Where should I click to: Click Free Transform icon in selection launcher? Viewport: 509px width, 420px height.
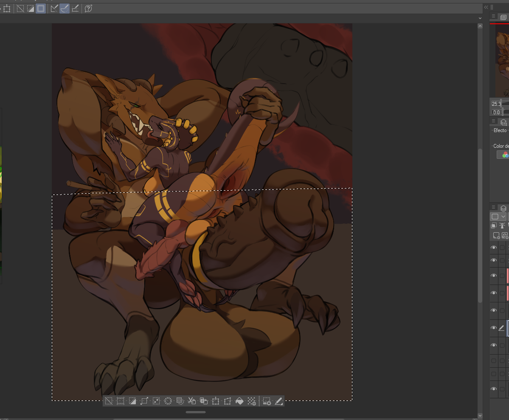point(228,401)
